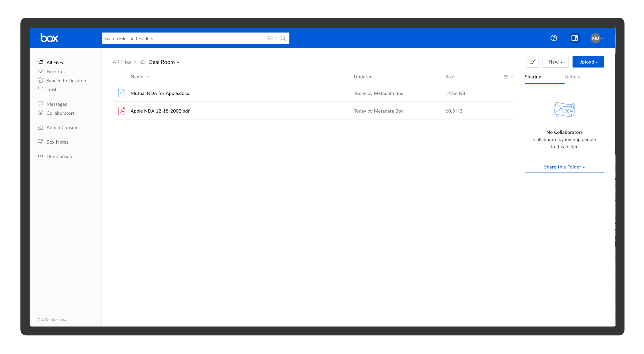Sort by the Updated column header

[363, 77]
